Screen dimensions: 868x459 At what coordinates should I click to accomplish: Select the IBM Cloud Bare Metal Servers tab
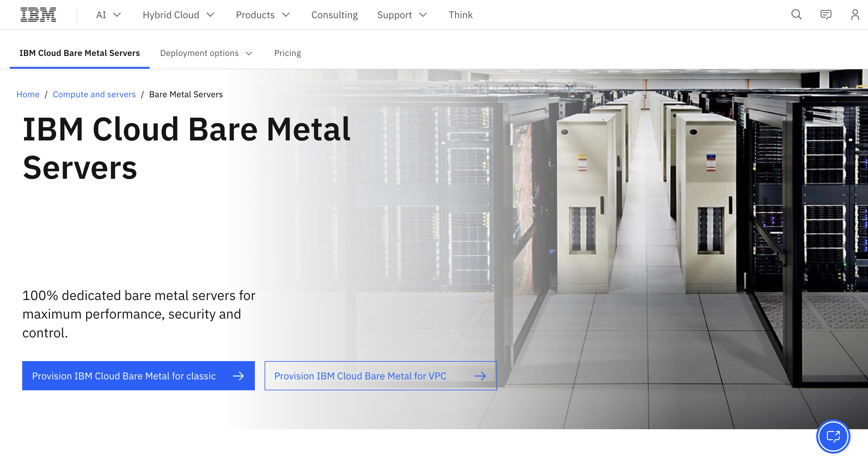(x=79, y=53)
